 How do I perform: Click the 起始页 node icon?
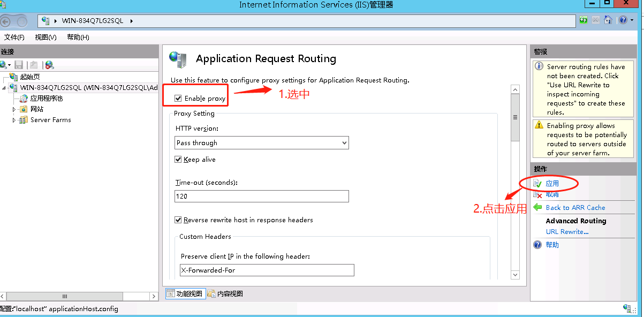point(14,77)
